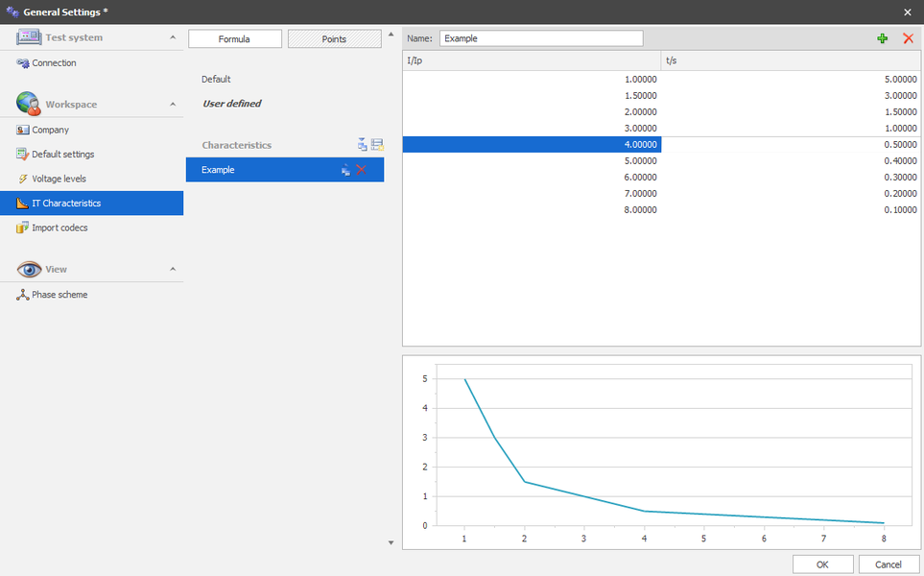Select t/s cell 5.00000
Screen dimensions: 924x576
click(791, 79)
